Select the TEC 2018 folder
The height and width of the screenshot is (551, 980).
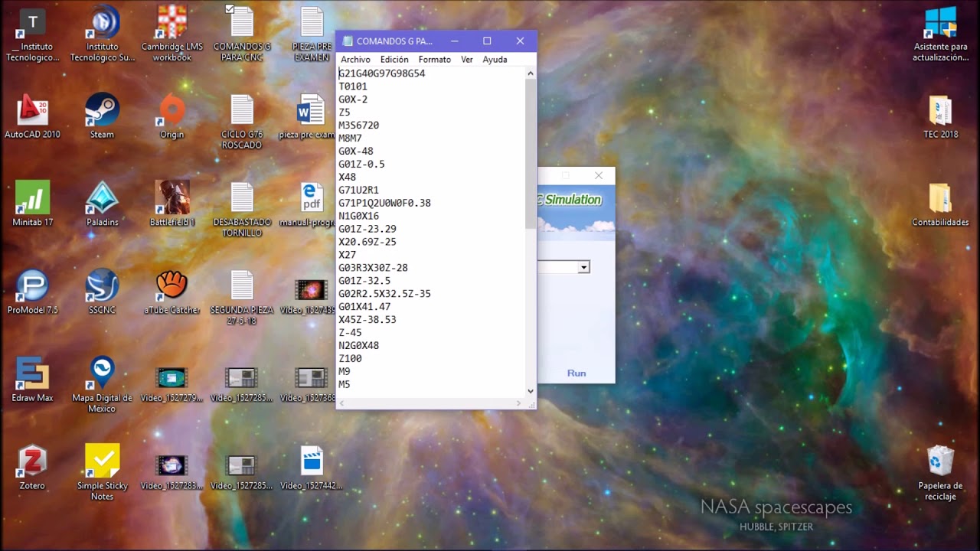[x=940, y=116]
